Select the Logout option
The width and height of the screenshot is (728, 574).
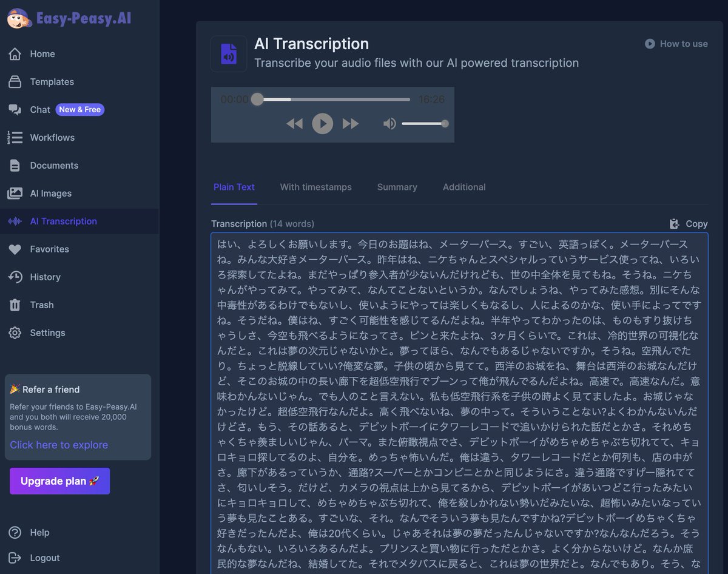pos(45,558)
